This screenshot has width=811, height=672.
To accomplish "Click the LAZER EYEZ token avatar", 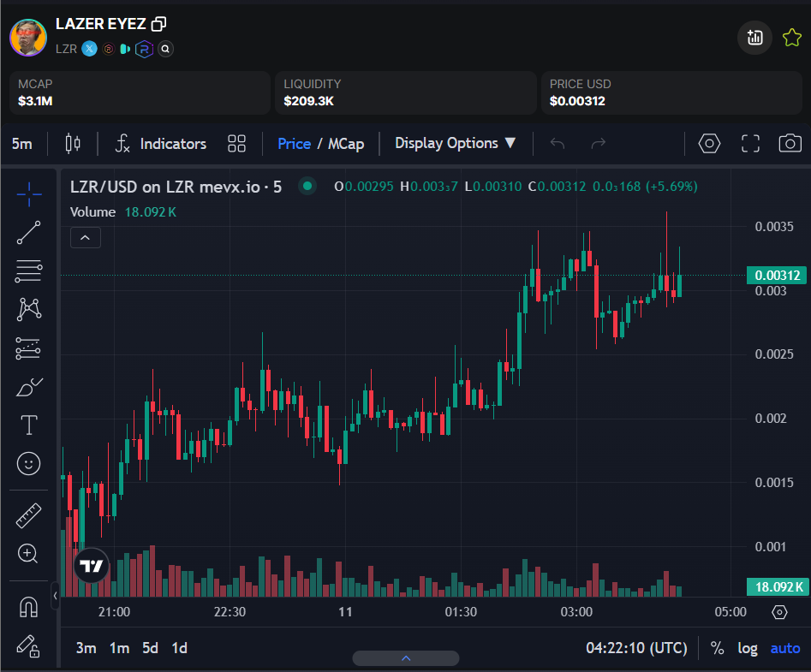I will [28, 37].
